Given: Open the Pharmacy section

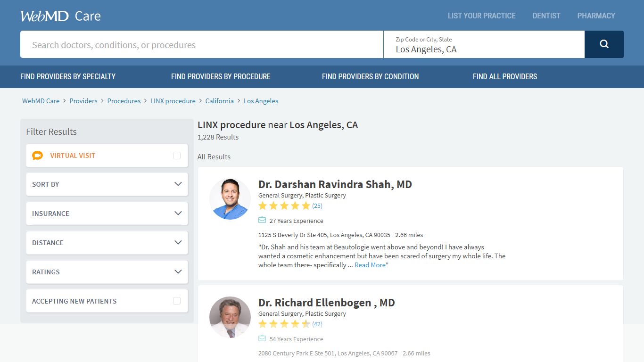Looking at the screenshot, I should coord(596,16).
